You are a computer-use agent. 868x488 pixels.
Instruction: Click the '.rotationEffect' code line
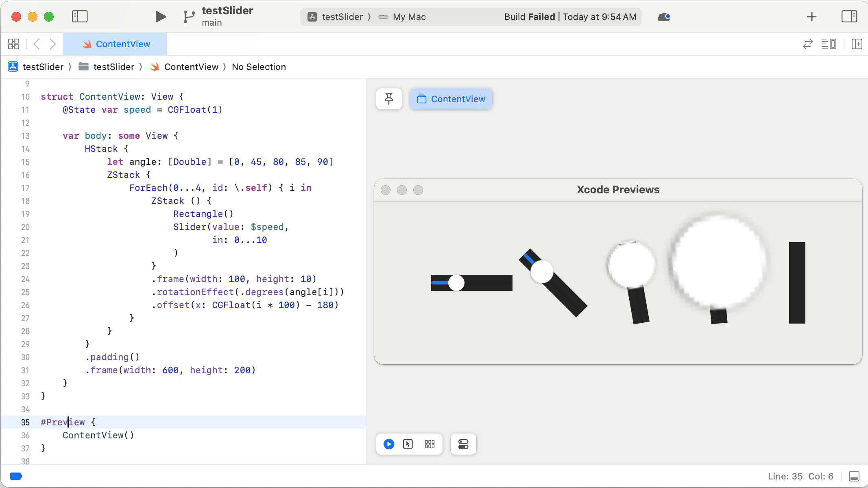[x=248, y=292]
